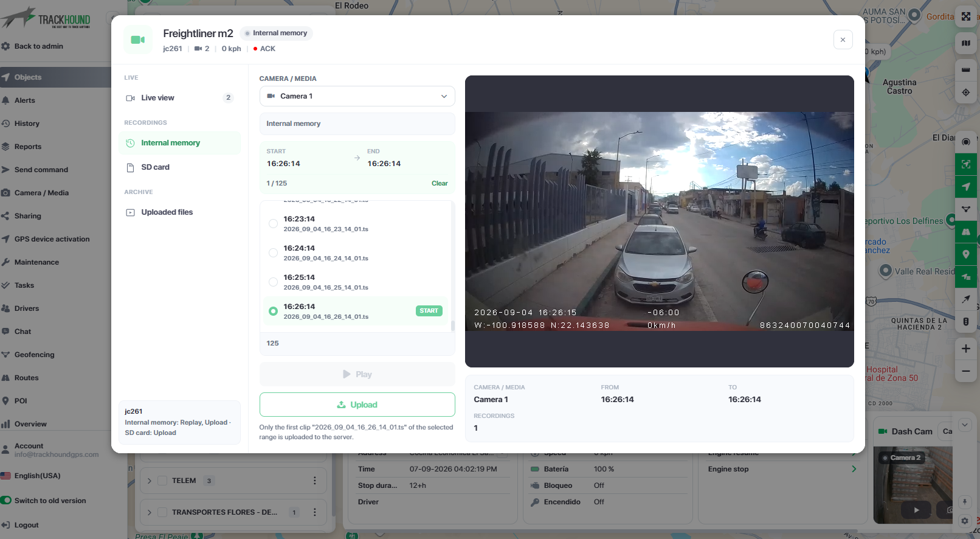Click the Back to admin gear icon

(5, 46)
